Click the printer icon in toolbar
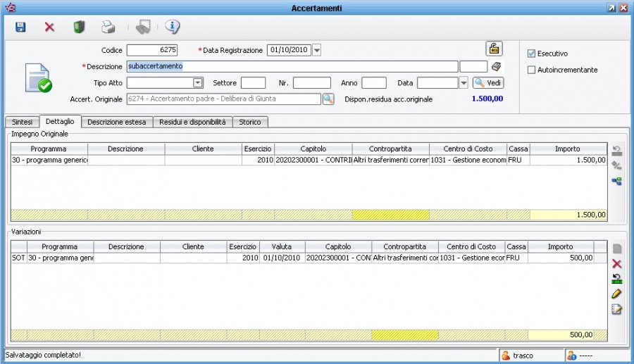This screenshot has height=364, width=634. (108, 27)
